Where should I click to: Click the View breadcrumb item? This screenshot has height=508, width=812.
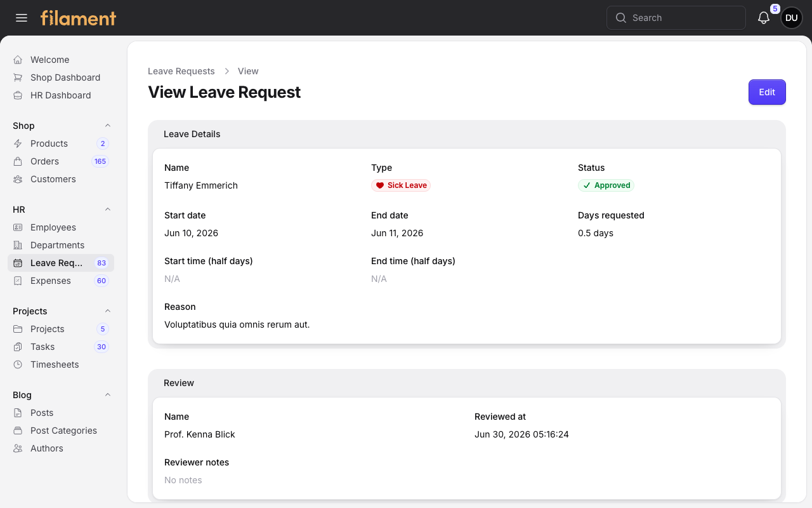tap(248, 71)
